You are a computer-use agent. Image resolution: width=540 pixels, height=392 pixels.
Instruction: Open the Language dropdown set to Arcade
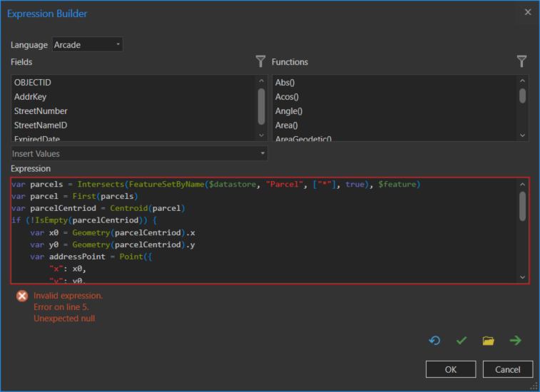point(88,45)
